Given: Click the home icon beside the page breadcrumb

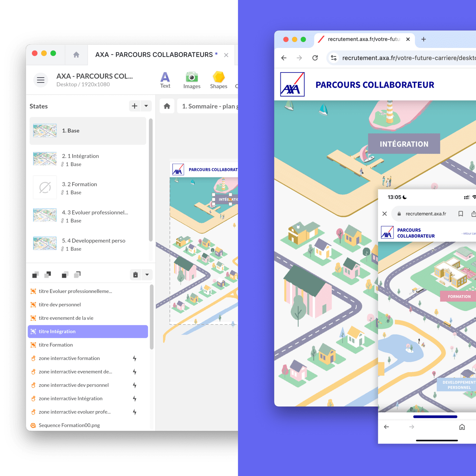Looking at the screenshot, I should pyautogui.click(x=167, y=106).
